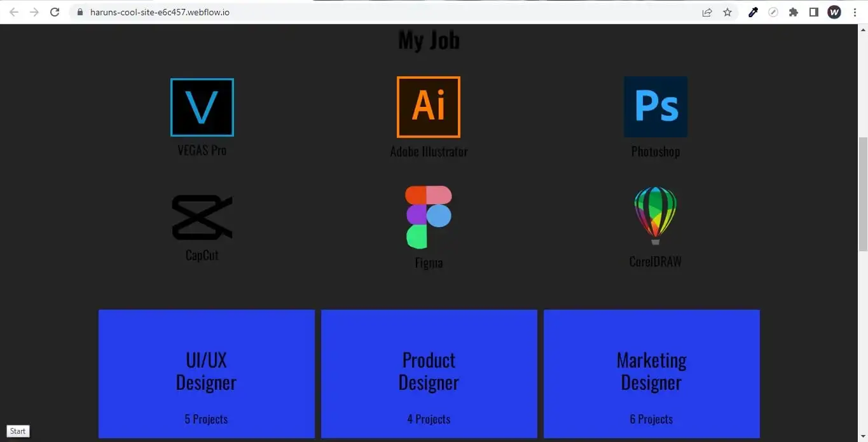Open the Chrome three-dot menu
This screenshot has width=868, height=442.
tap(855, 12)
